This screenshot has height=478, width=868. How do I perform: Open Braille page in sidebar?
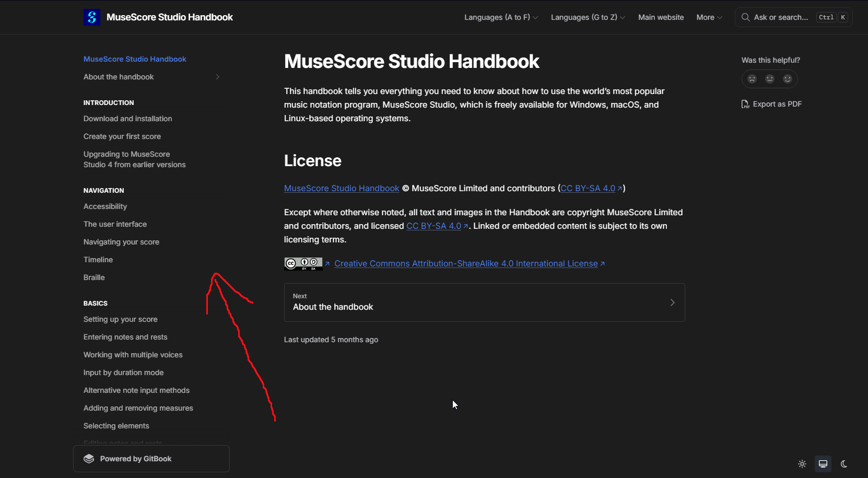pyautogui.click(x=94, y=277)
